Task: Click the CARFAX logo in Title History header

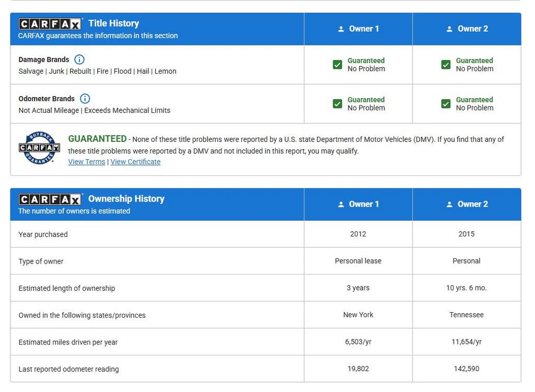Action: pos(50,24)
